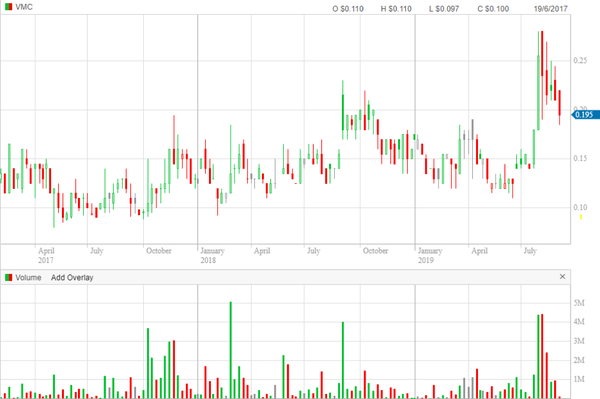This screenshot has height=399, width=600.
Task: Close the Volume panel with the X
Action: click(x=562, y=277)
